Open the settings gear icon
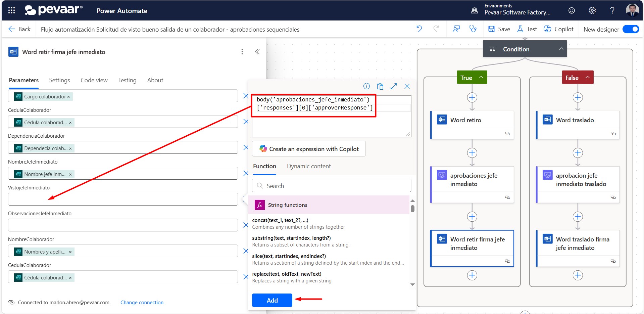This screenshot has width=644, height=314. (592, 10)
